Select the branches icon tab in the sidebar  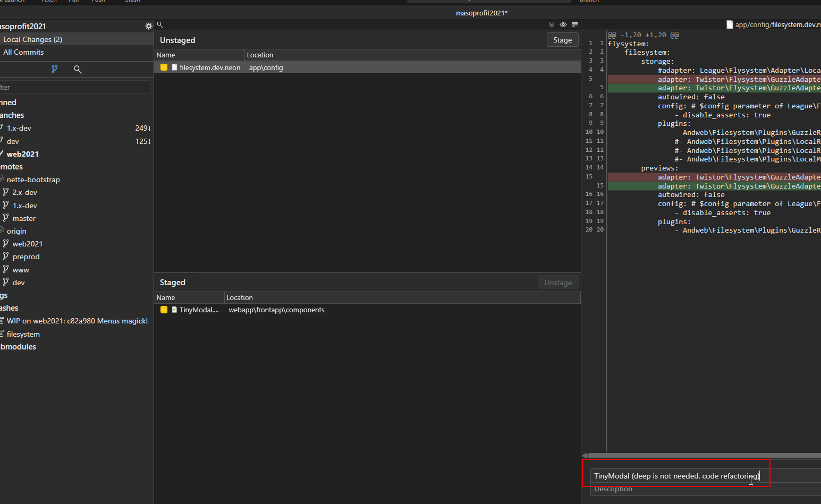54,69
